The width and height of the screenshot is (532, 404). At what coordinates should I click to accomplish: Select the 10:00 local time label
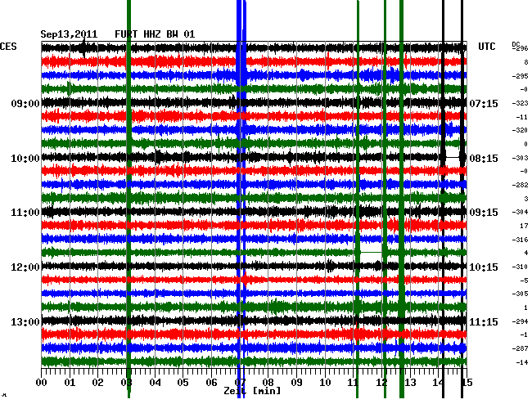(x=25, y=159)
